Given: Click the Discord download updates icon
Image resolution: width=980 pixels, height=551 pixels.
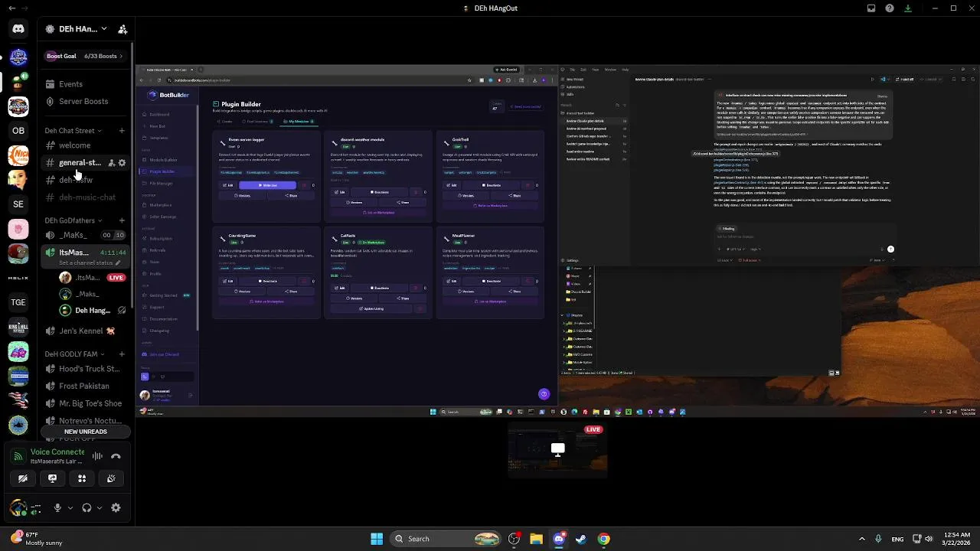Looking at the screenshot, I should pyautogui.click(x=908, y=8).
